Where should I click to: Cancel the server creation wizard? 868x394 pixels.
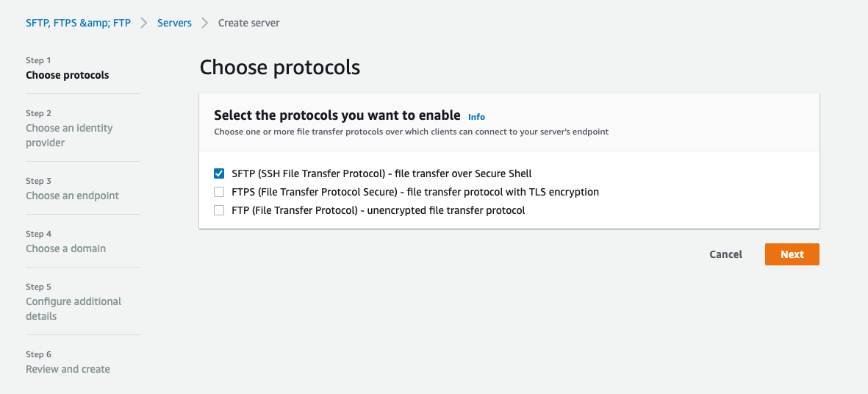click(x=725, y=254)
